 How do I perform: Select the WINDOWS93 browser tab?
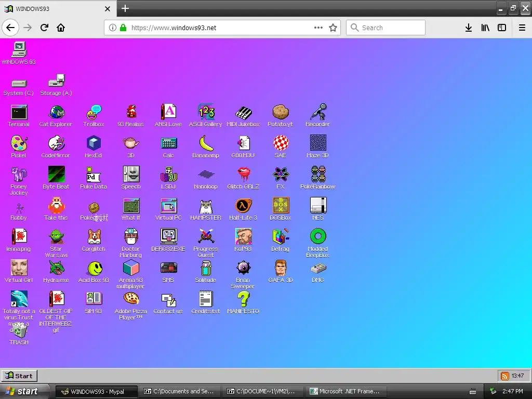click(x=58, y=8)
